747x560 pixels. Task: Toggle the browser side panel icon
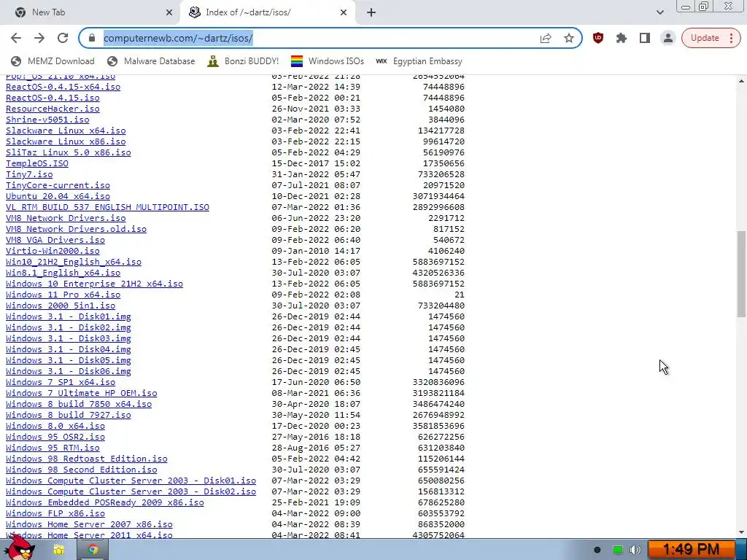tap(645, 38)
